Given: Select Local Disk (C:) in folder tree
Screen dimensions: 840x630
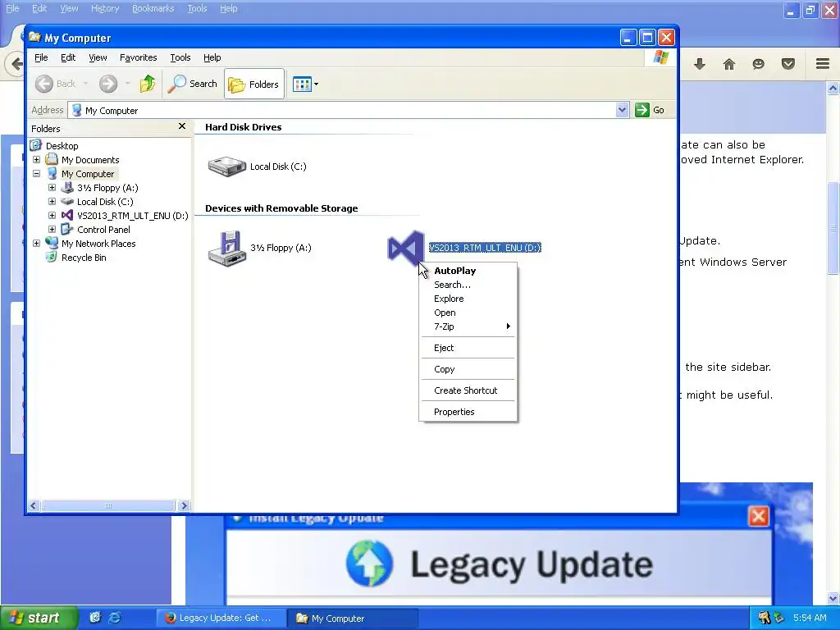Looking at the screenshot, I should [x=105, y=202].
